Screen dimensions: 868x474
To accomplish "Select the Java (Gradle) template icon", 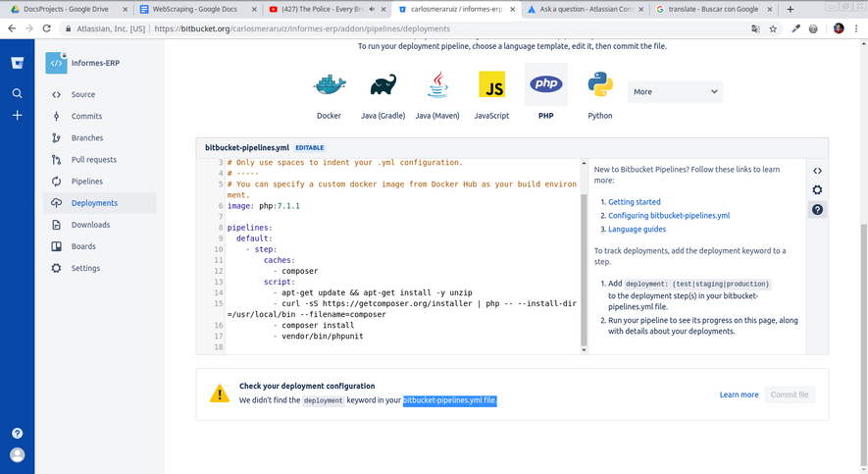I will coord(383,84).
